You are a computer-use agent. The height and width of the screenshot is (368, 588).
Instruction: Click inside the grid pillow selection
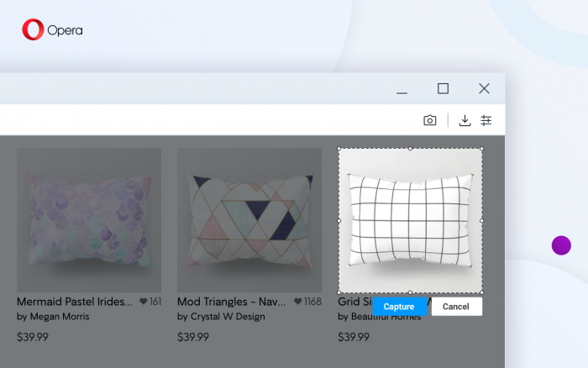pos(410,221)
